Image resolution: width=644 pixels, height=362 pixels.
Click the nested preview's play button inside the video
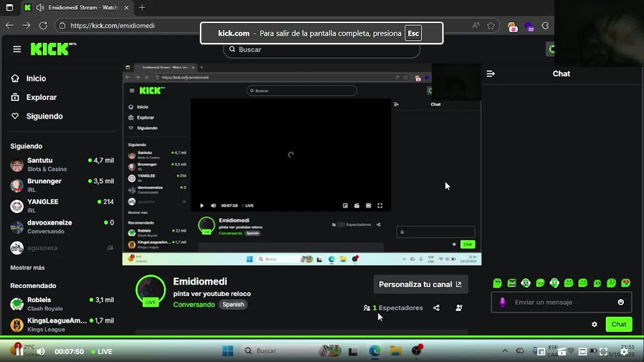[202, 206]
